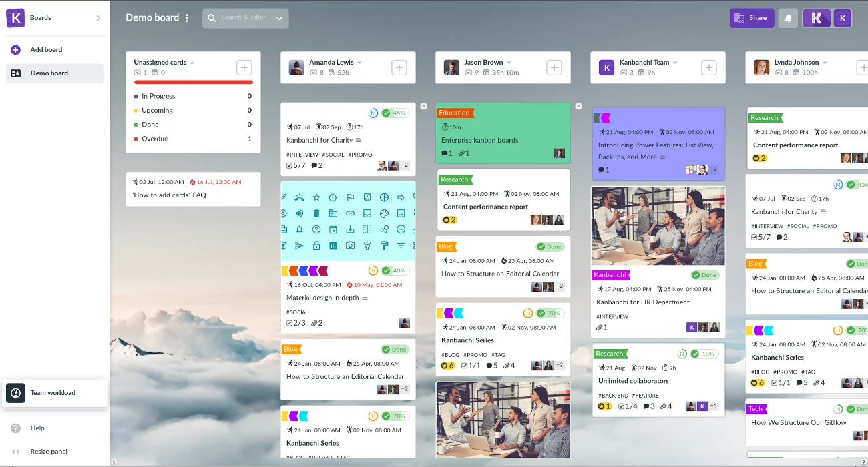Image resolution: width=868 pixels, height=467 pixels.
Task: Click the Kanbanchi logo in sidebar
Action: pyautogui.click(x=15, y=18)
